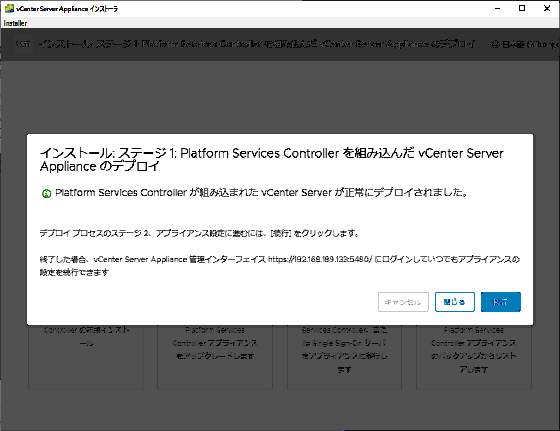Select the dimmed Single Sign-On migrate card
The image size is (560, 431).
click(344, 357)
